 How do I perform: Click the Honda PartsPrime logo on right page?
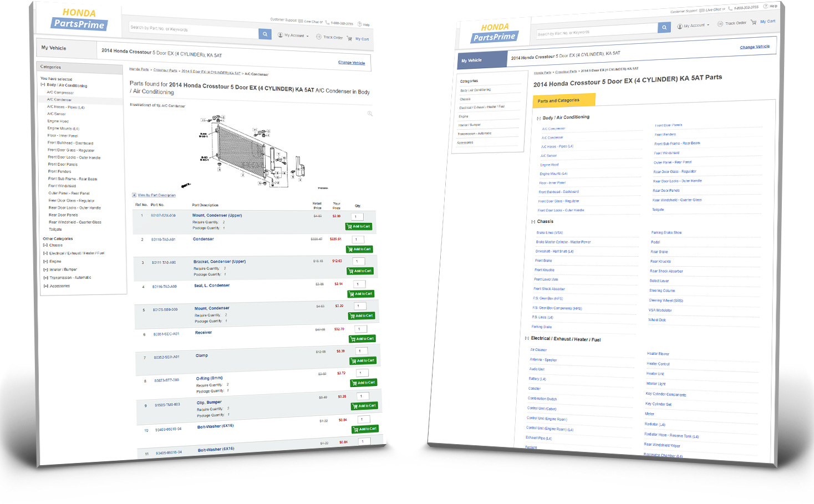tap(494, 33)
